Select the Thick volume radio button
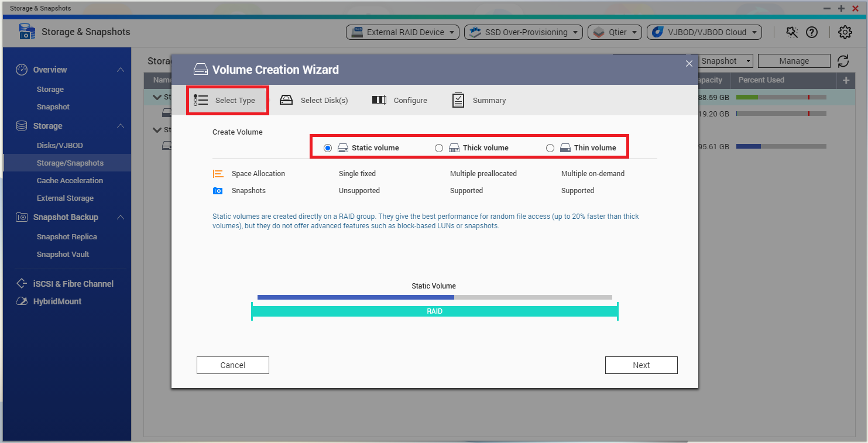 (439, 148)
